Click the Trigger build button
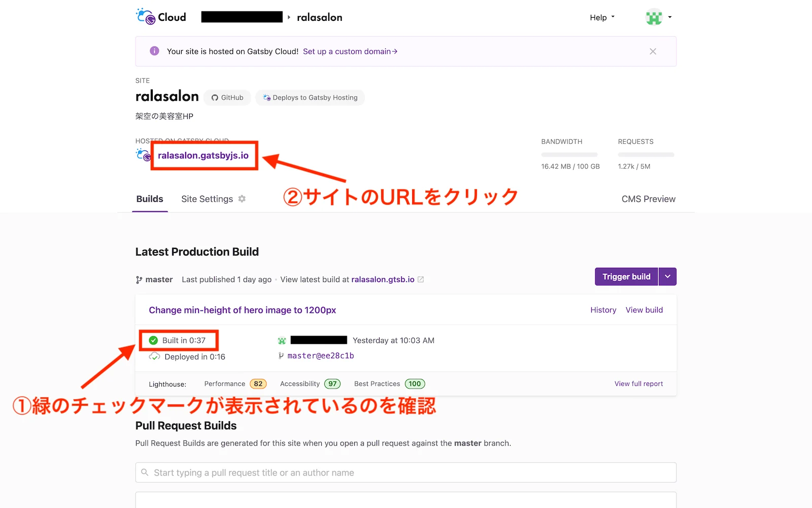Image resolution: width=812 pixels, height=508 pixels. 626,277
